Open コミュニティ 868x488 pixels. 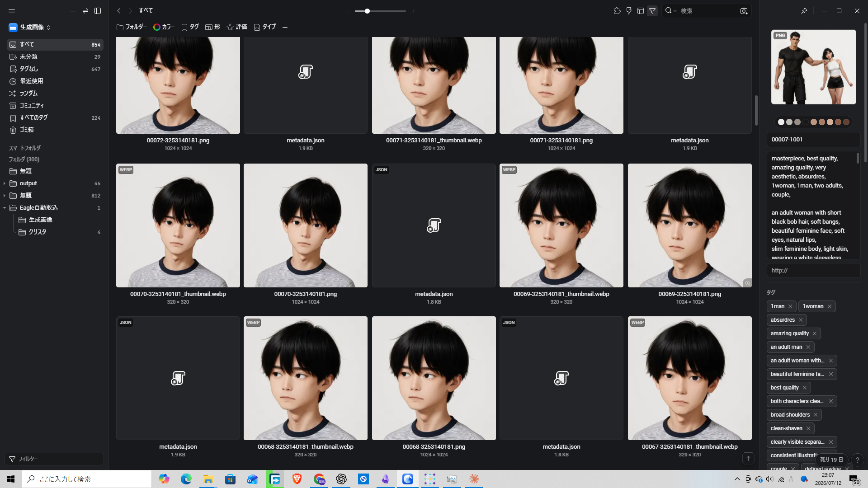click(x=55, y=106)
